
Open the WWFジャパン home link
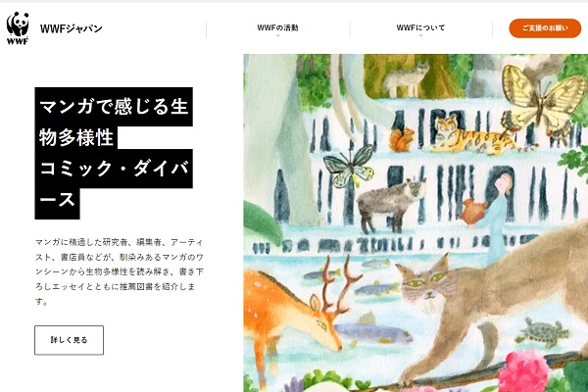point(72,28)
